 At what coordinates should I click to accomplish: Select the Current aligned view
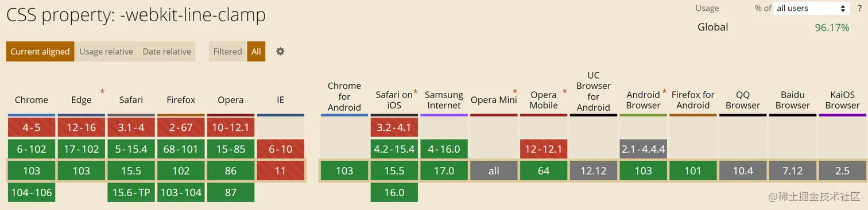coord(40,51)
